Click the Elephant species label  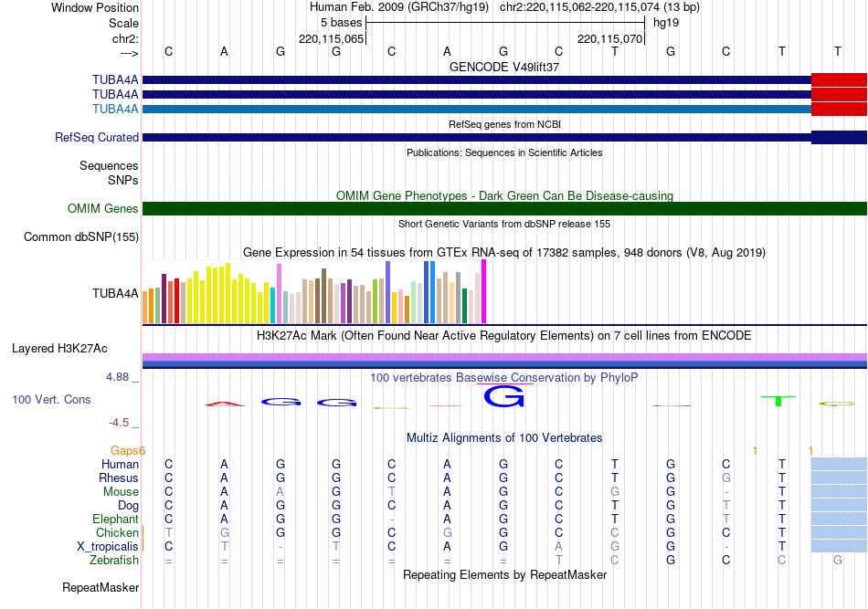point(115,519)
